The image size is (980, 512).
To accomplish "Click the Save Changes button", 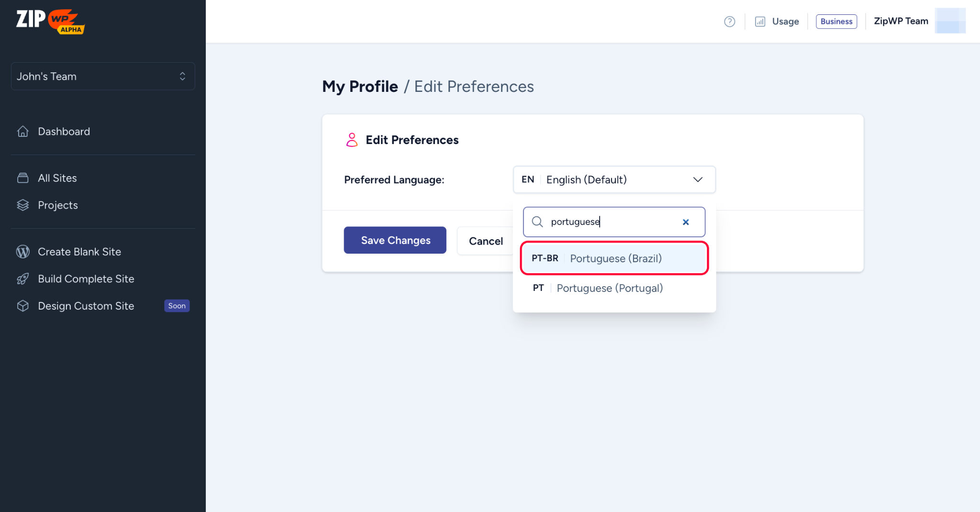I will click(395, 240).
